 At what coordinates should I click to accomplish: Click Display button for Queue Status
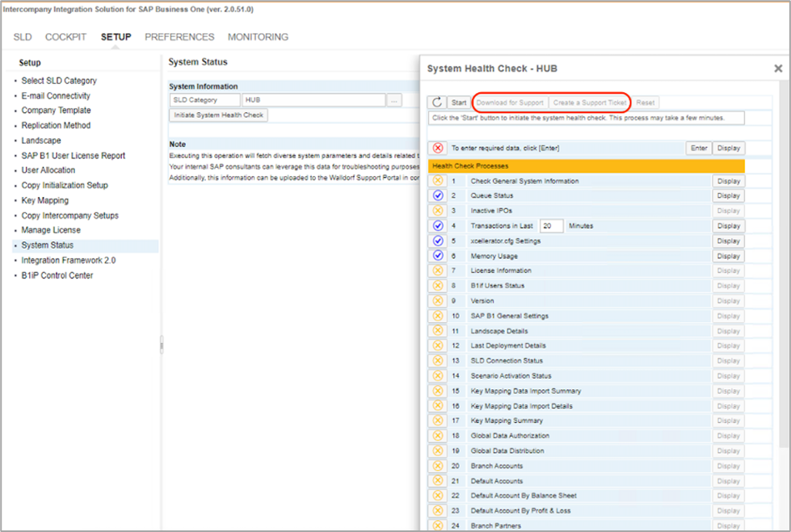[728, 195]
